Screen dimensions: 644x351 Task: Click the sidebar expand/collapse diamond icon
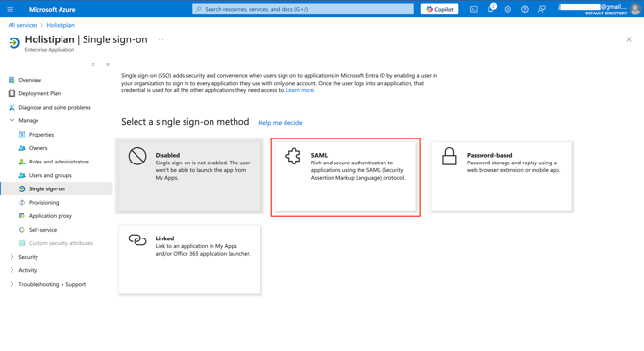(x=93, y=64)
